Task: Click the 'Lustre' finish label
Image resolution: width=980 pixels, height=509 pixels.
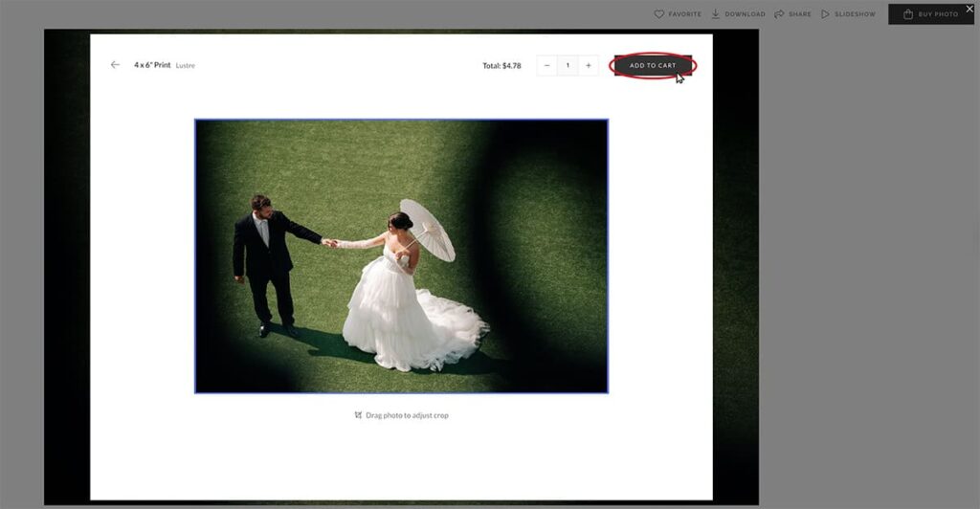Action: pyautogui.click(x=185, y=66)
